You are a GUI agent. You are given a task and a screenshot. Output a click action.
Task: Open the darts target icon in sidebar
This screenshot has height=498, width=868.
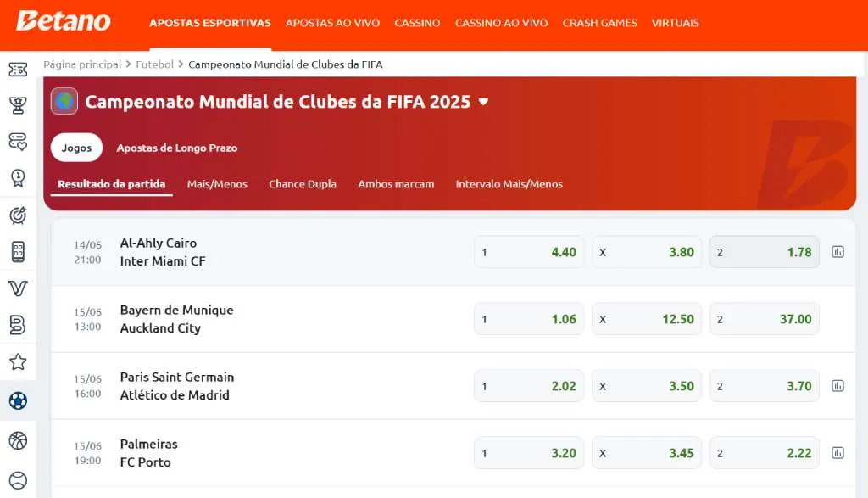[18, 215]
